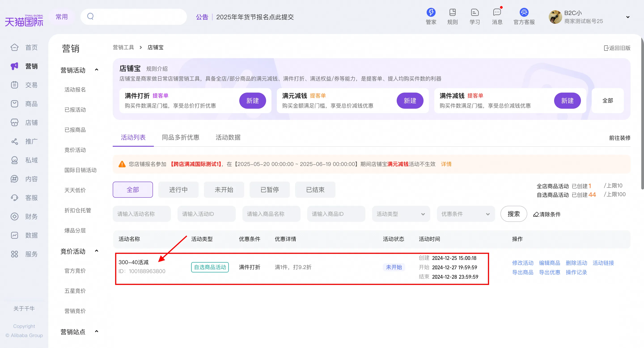The height and width of the screenshot is (348, 644).
Task: Click 规则介绍 link
Action: point(157,69)
